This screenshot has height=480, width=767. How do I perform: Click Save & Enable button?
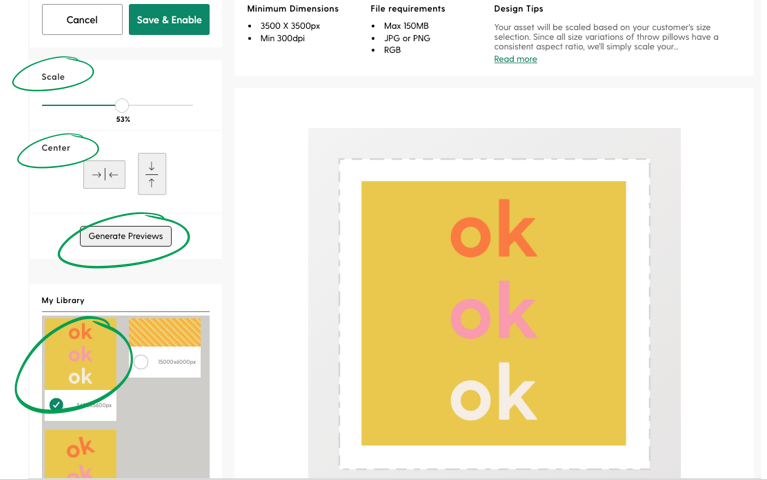click(169, 20)
